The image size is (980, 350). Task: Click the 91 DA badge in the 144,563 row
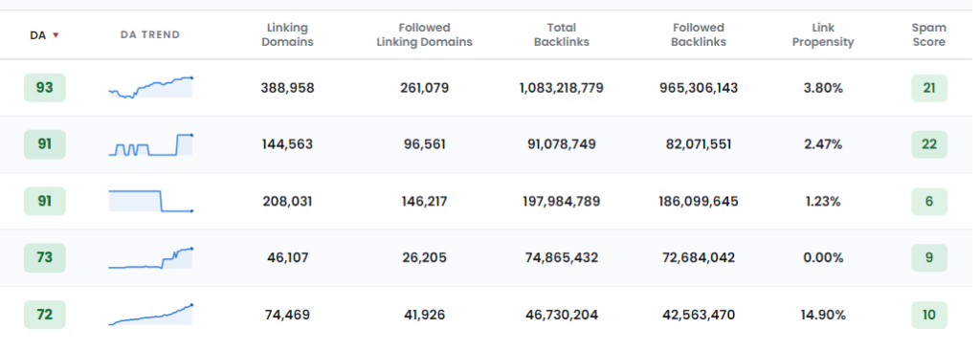(44, 144)
